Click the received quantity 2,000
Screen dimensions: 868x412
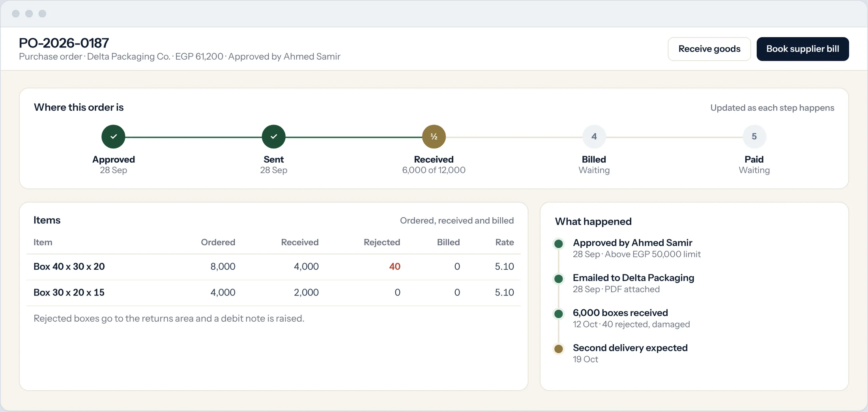[x=306, y=293]
